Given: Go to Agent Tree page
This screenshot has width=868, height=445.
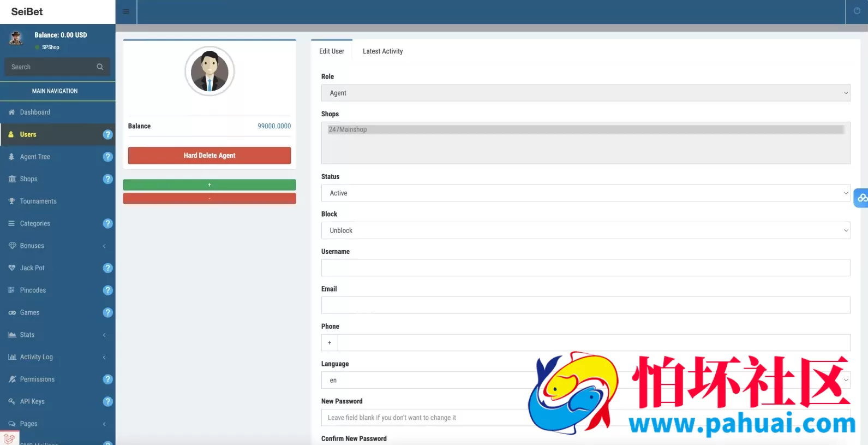Looking at the screenshot, I should pyautogui.click(x=35, y=157).
